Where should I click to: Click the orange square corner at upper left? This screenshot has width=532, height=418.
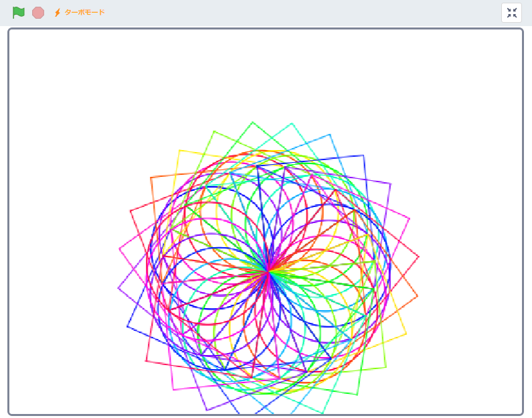pyautogui.click(x=151, y=178)
